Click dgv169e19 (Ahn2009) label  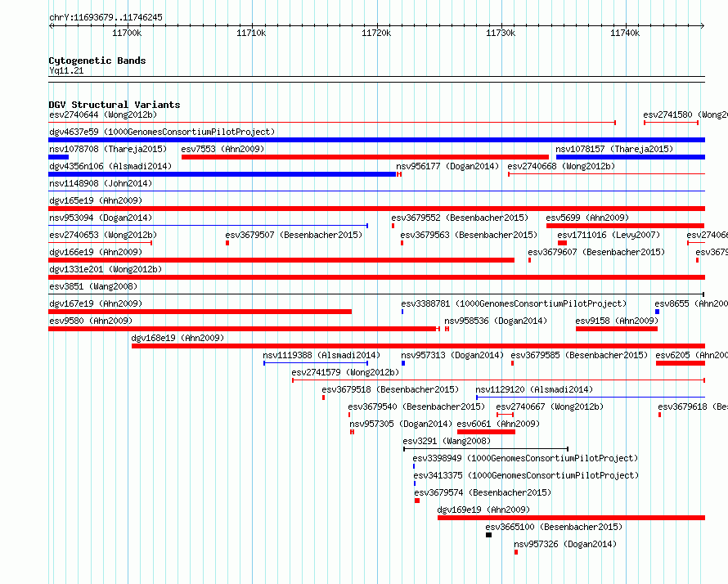pyautogui.click(x=483, y=510)
